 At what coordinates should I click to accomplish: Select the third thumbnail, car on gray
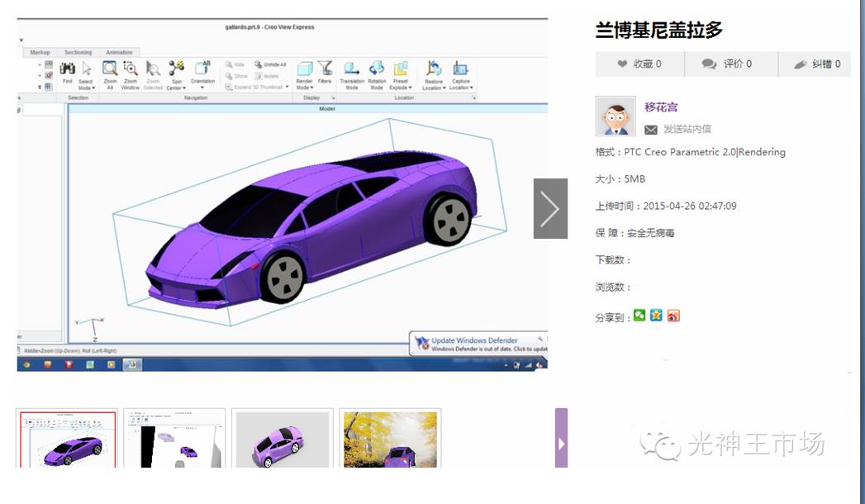point(283,439)
